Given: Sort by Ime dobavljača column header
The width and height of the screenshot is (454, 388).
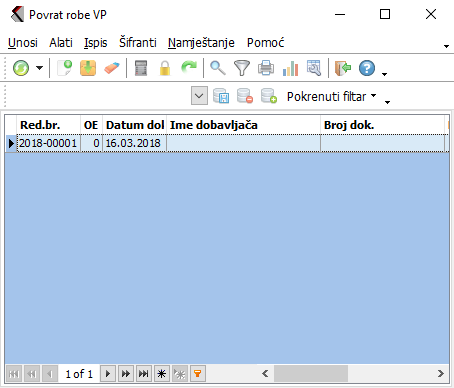Looking at the screenshot, I should [244, 125].
